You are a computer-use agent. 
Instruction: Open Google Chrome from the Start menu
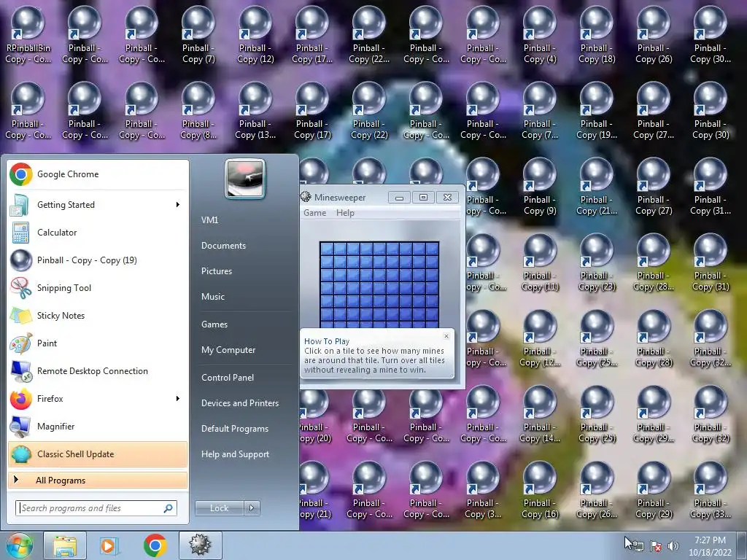(x=98, y=174)
